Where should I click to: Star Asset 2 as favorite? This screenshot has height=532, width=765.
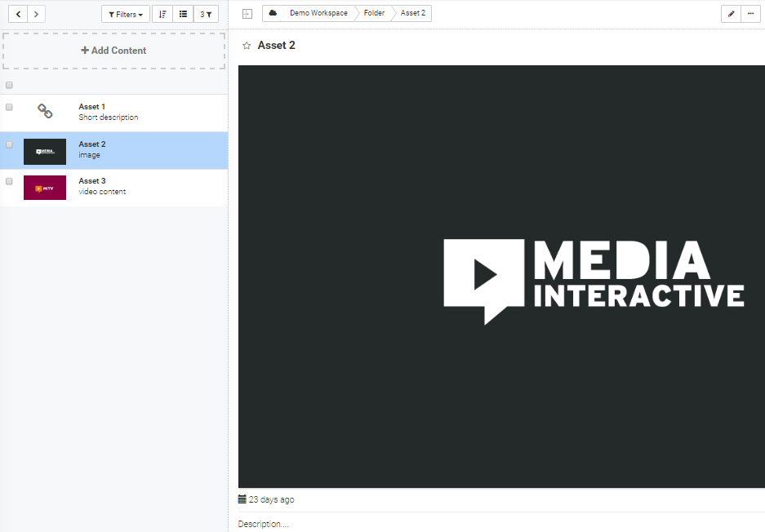pos(247,46)
